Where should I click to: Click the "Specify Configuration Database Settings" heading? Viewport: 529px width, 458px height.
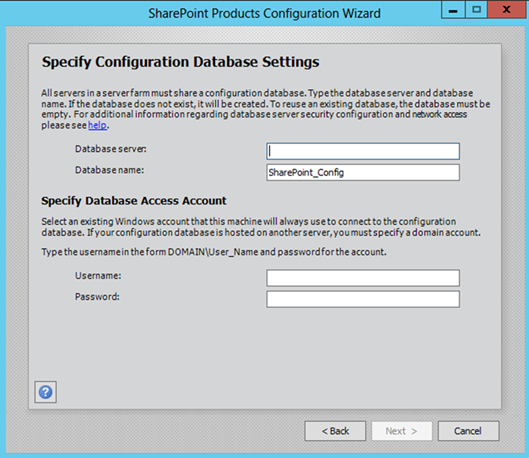click(180, 62)
